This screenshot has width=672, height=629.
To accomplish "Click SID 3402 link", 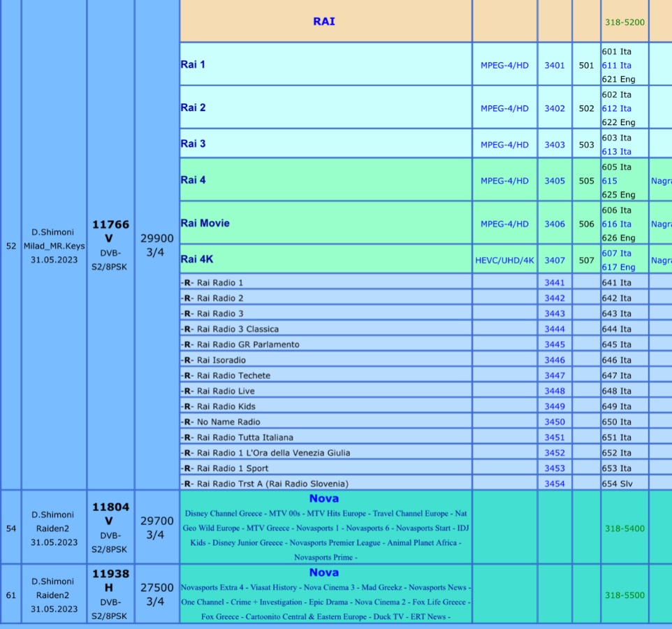I will coord(555,108).
